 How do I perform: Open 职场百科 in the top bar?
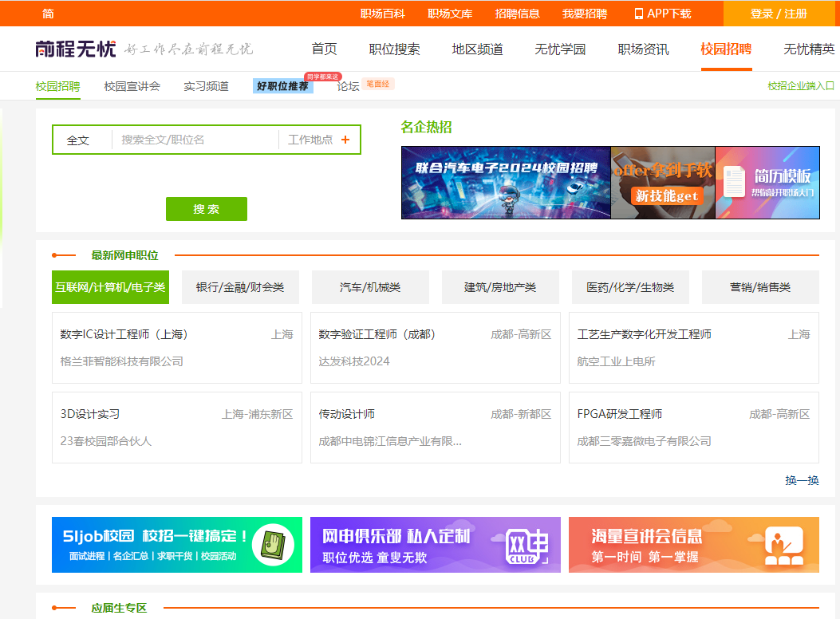[x=382, y=14]
